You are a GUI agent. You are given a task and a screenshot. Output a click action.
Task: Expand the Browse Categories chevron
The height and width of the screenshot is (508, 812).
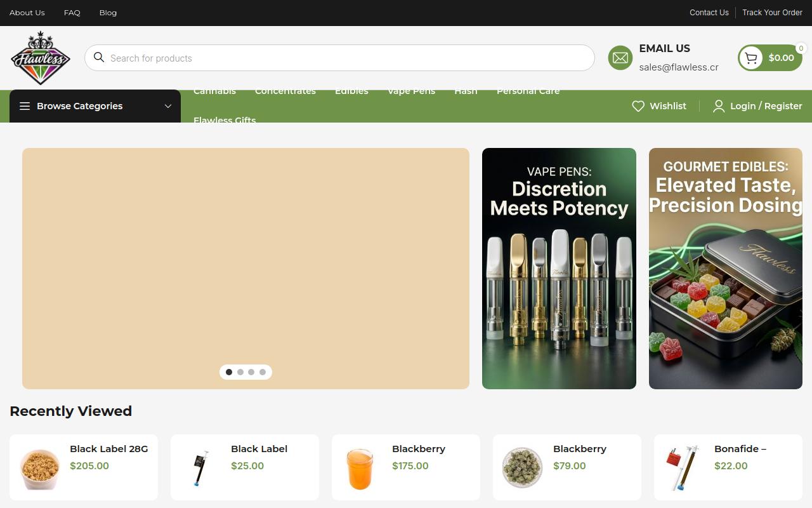click(x=168, y=106)
